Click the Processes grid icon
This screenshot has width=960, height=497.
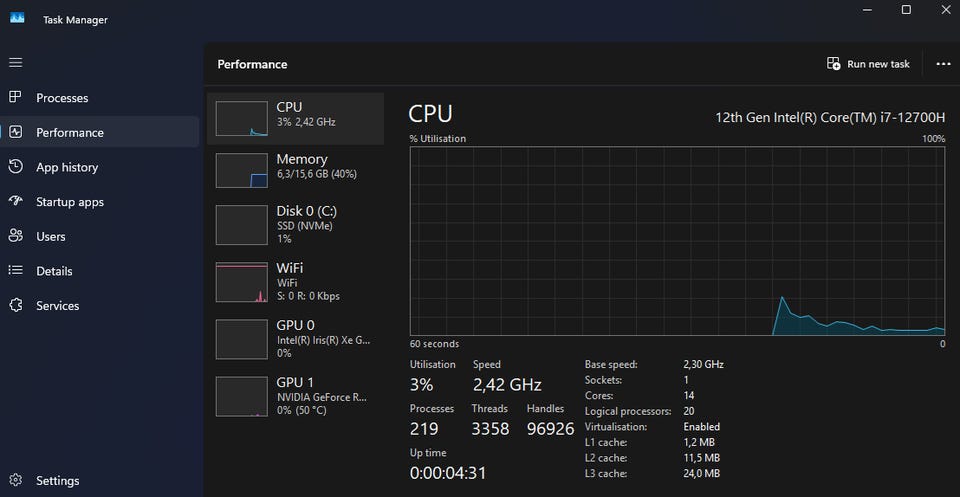point(15,97)
